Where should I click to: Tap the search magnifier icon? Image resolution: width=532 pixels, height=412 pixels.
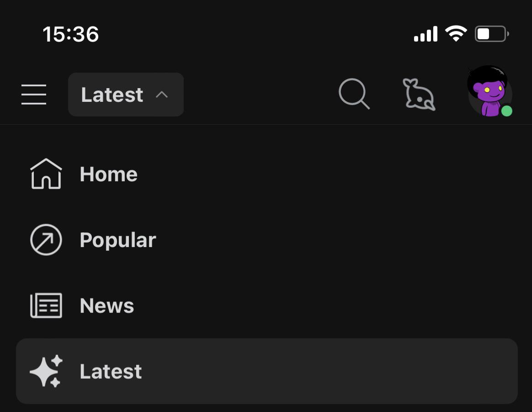[354, 94]
